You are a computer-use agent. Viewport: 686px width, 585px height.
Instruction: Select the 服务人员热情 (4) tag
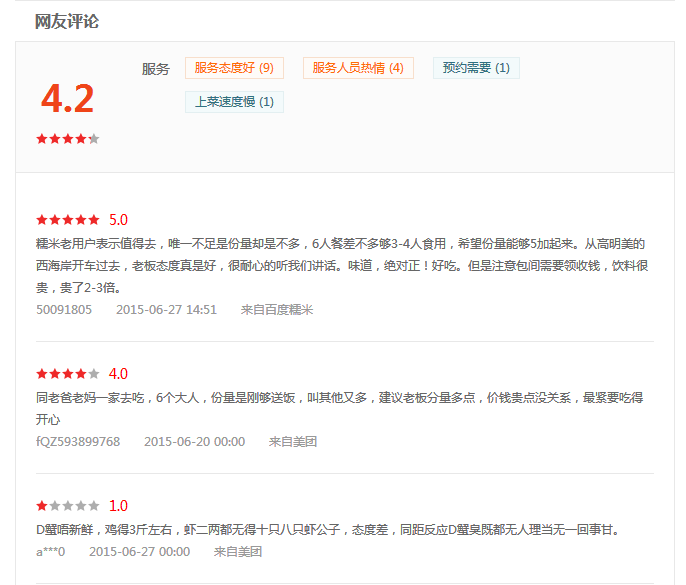click(x=358, y=68)
